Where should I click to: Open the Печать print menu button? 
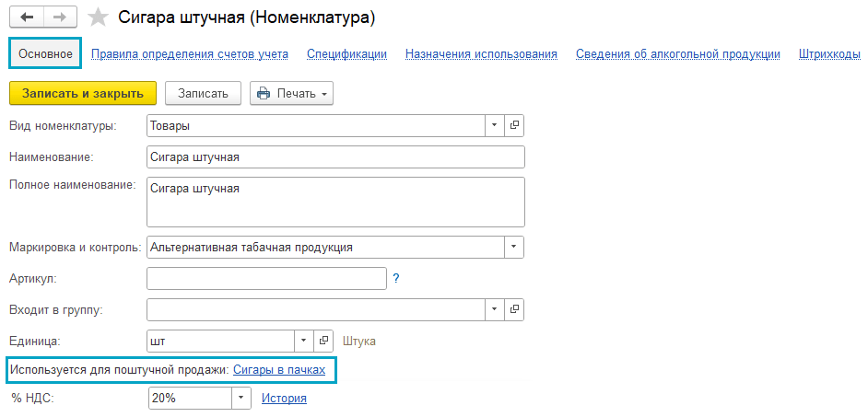(x=291, y=93)
